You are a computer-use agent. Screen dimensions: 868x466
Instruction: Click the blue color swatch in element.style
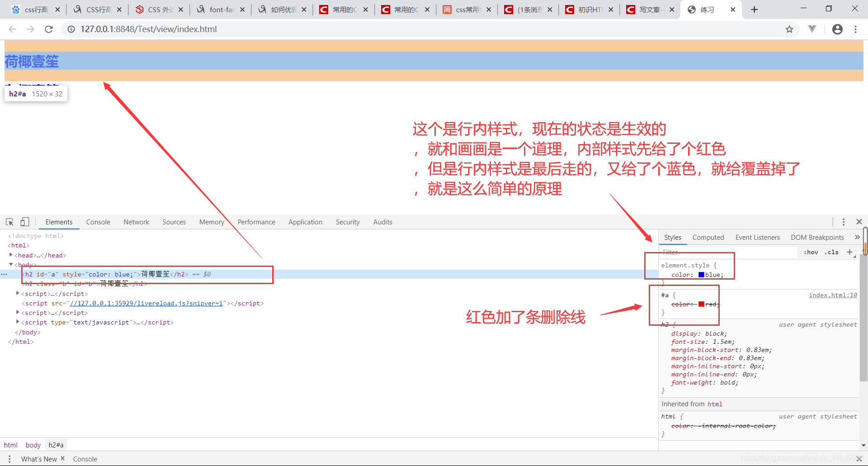701,275
